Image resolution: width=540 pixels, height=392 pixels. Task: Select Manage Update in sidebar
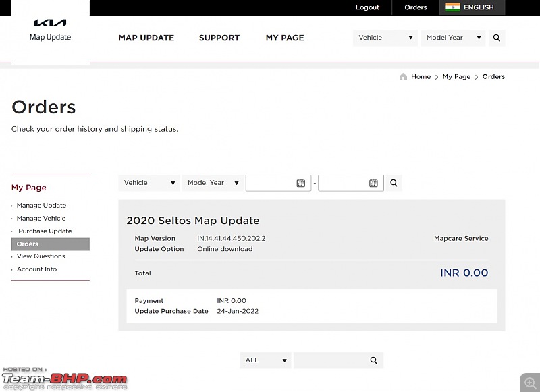click(x=41, y=206)
